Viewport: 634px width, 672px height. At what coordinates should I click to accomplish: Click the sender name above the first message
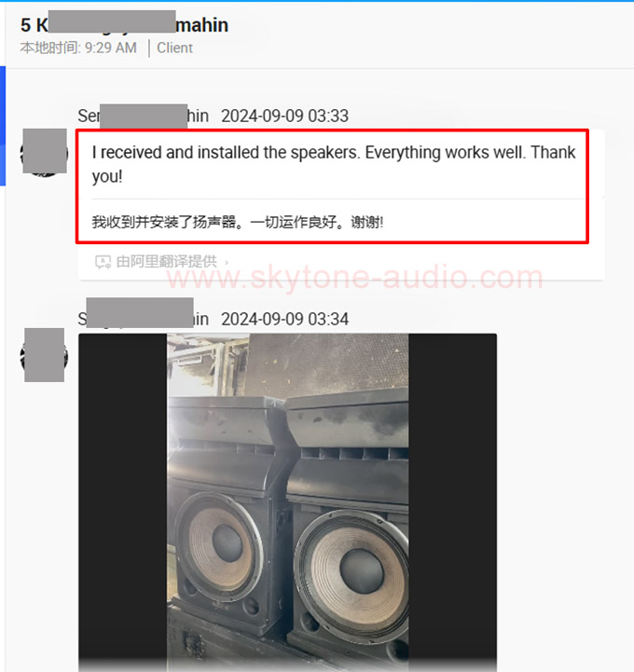coord(144,117)
